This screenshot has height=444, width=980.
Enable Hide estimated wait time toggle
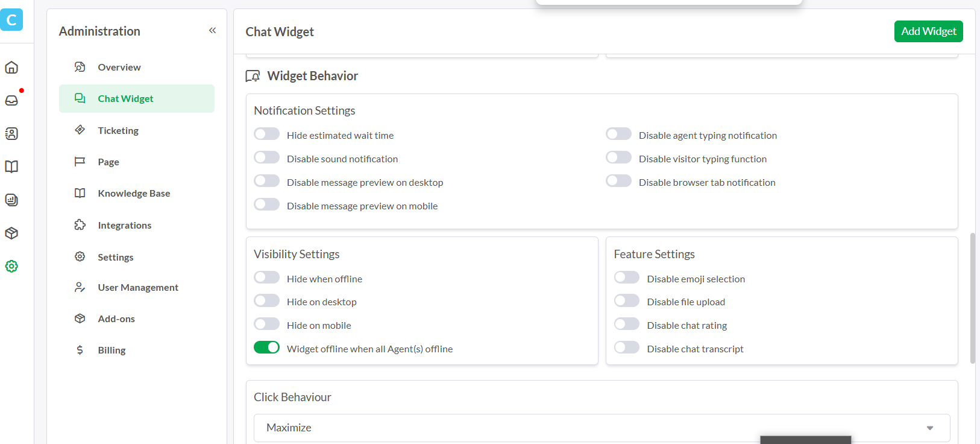pyautogui.click(x=266, y=134)
